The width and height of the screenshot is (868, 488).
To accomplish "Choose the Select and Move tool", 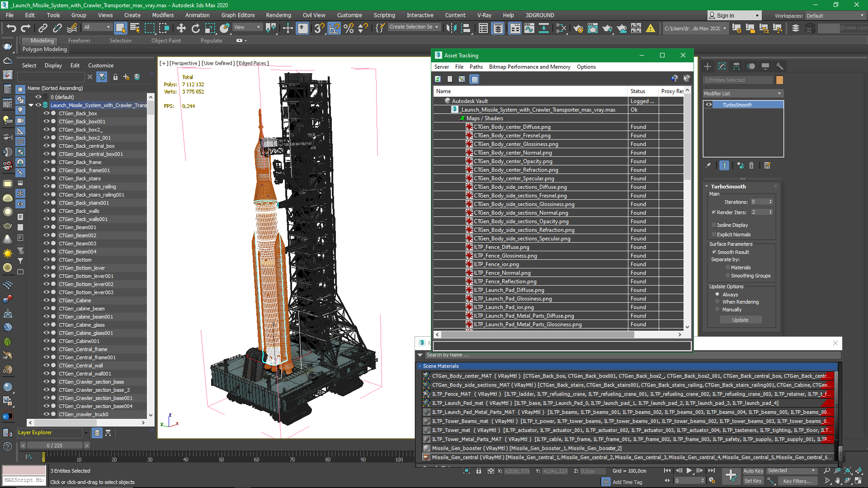I will (181, 28).
